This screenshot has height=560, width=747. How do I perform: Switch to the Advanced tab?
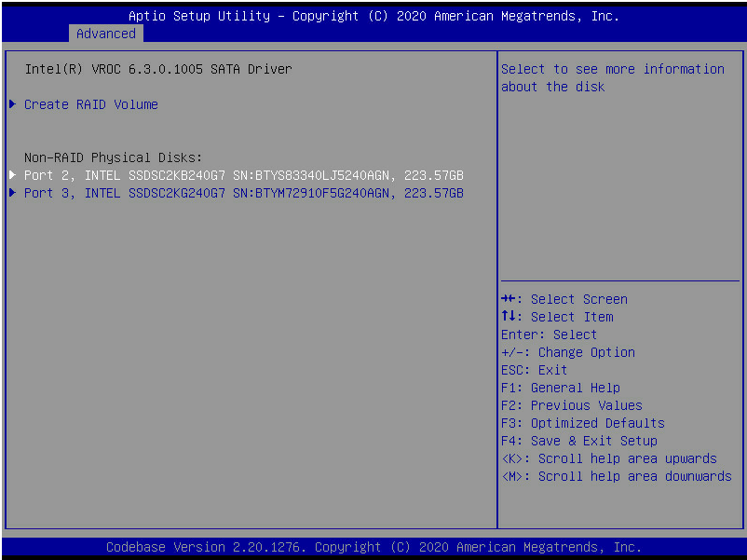click(x=106, y=34)
